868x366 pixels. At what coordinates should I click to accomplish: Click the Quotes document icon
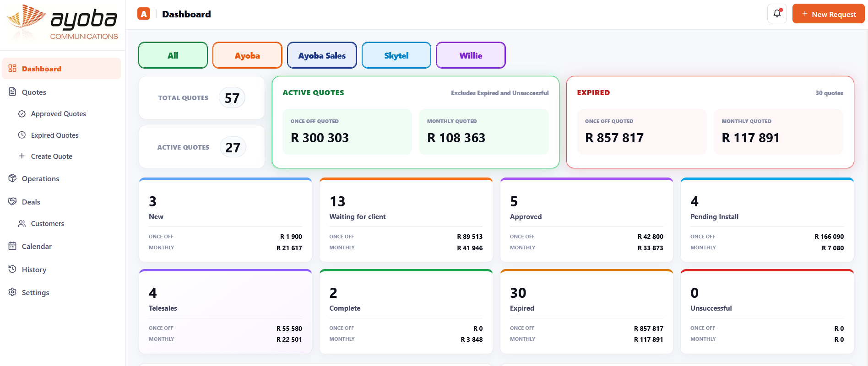pyautogui.click(x=12, y=92)
